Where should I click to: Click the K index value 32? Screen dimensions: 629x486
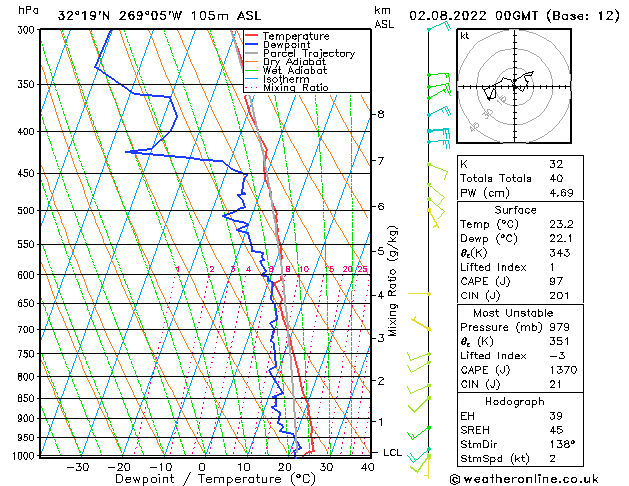556,164
